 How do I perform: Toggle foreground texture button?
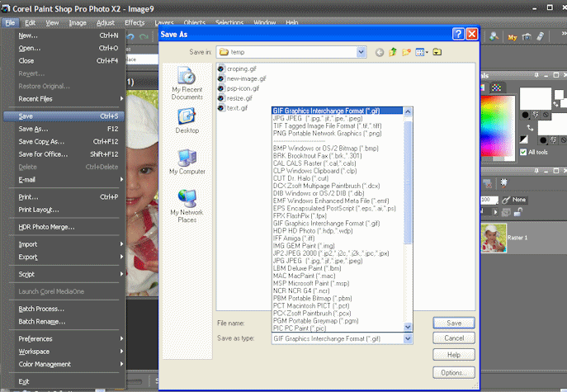pyautogui.click(x=536, y=115)
